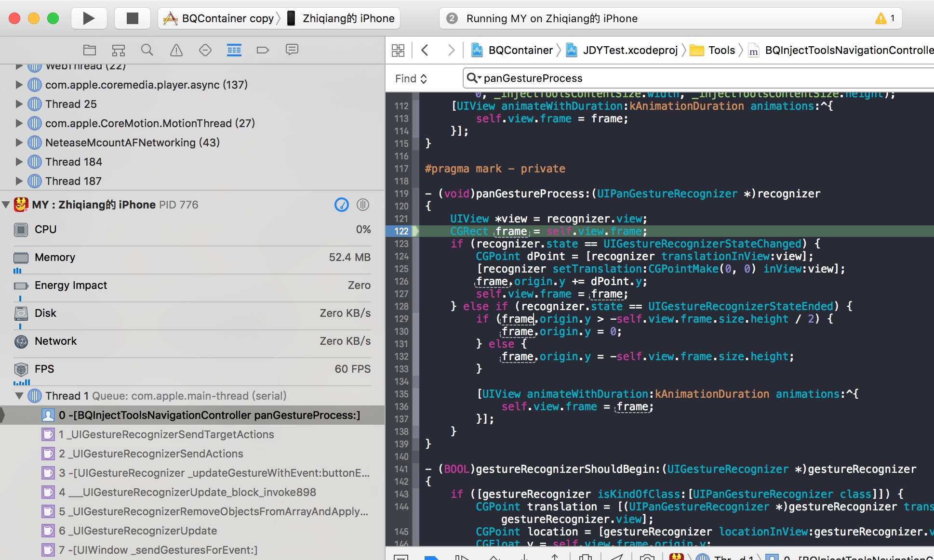Click the search options magnifier in find field

(474, 78)
